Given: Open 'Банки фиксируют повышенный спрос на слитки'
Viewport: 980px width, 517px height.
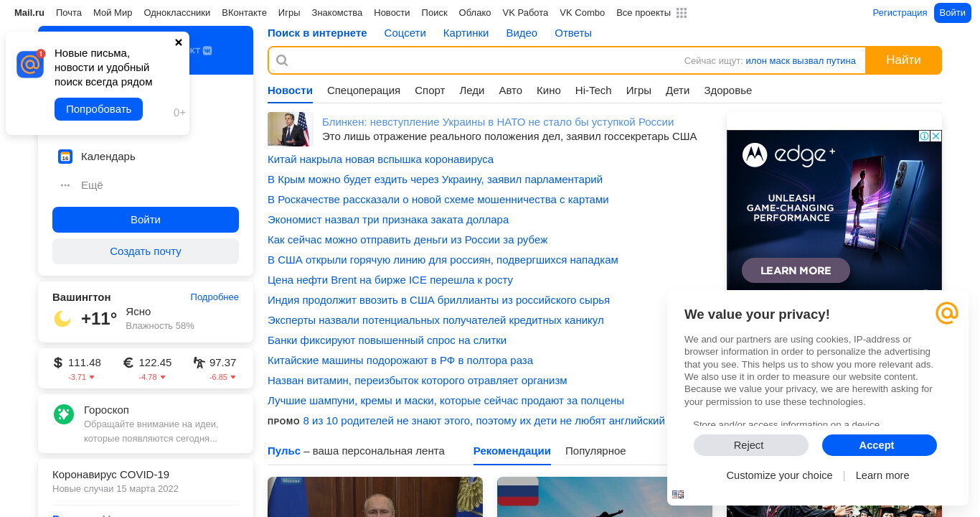Looking at the screenshot, I should coord(387,340).
